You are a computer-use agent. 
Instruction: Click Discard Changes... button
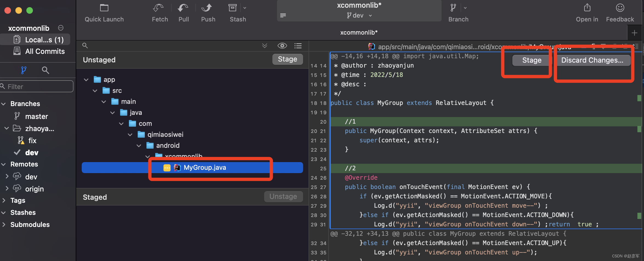tap(592, 60)
